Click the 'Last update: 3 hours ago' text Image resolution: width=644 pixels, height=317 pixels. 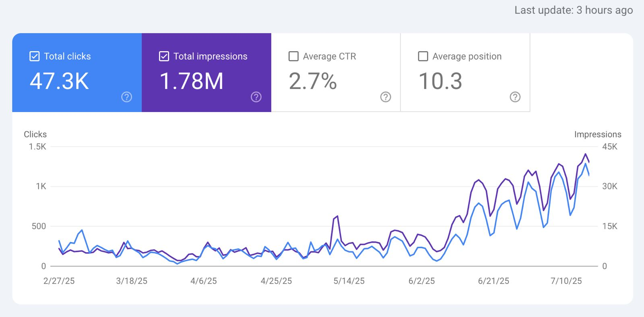click(x=573, y=10)
